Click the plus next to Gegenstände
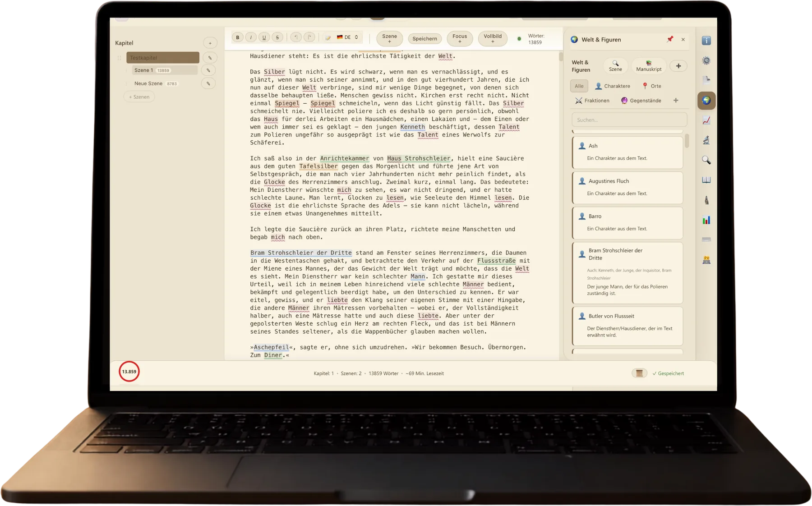The height and width of the screenshot is (506, 812). (676, 101)
